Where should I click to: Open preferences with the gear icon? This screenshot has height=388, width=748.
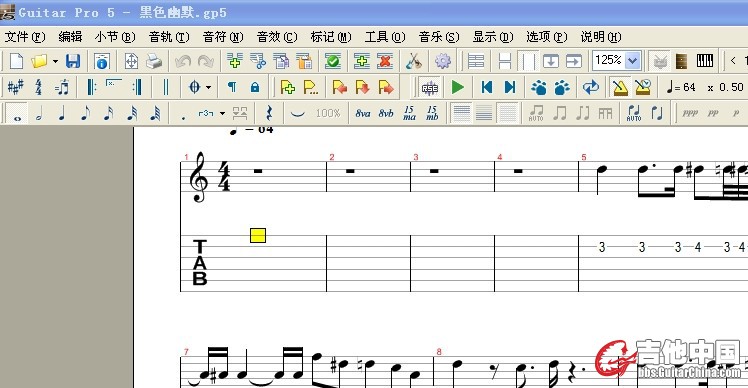[x=443, y=61]
